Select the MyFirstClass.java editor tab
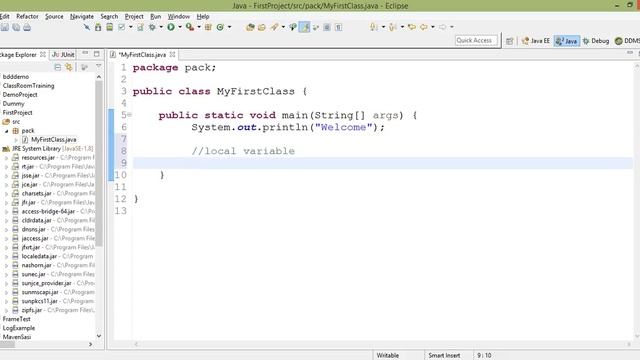Viewport: 640px width, 360px height. point(142,54)
